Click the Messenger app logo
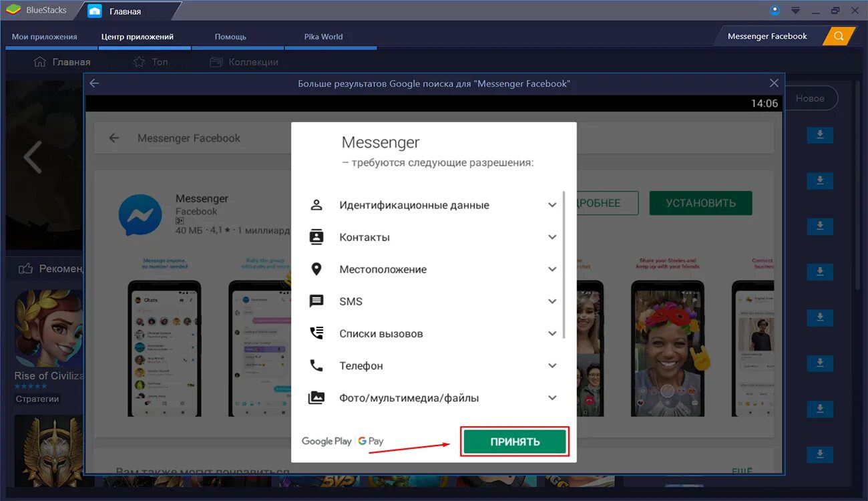 [x=140, y=215]
